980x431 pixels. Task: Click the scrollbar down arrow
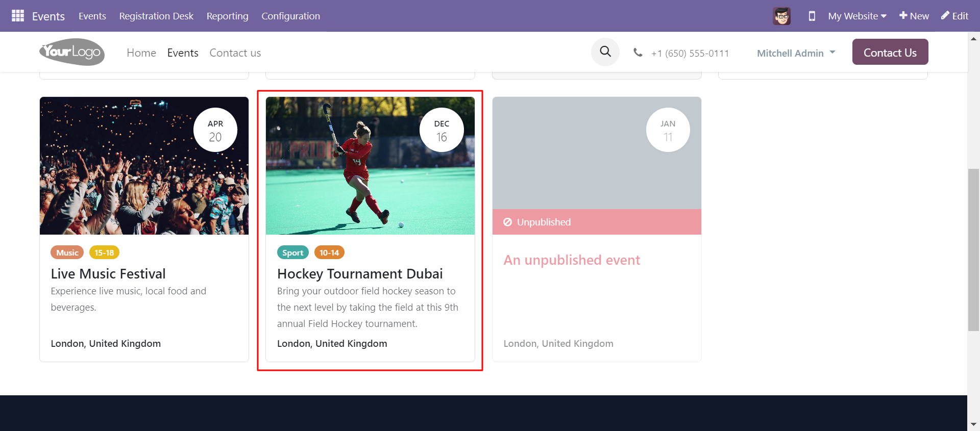[973, 424]
